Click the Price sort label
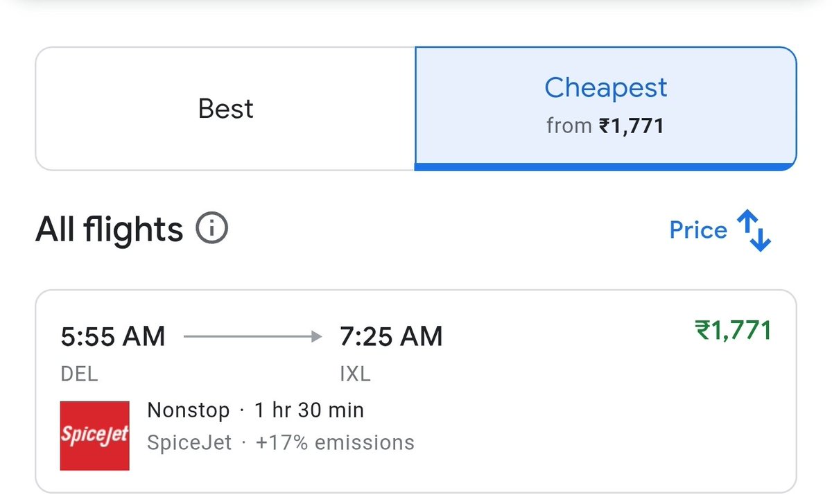832x504 pixels. (x=697, y=230)
